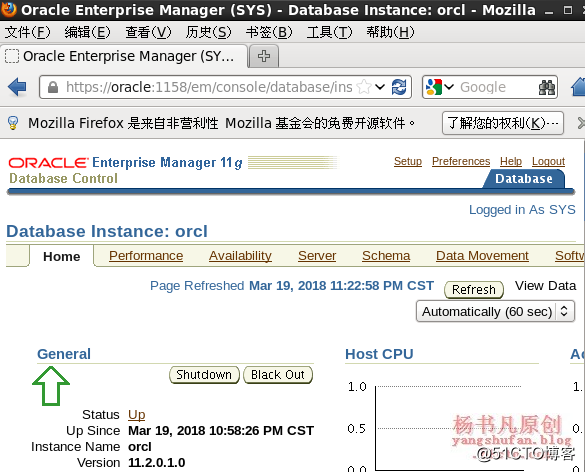
Task: Click the Black Out button
Action: tap(278, 375)
